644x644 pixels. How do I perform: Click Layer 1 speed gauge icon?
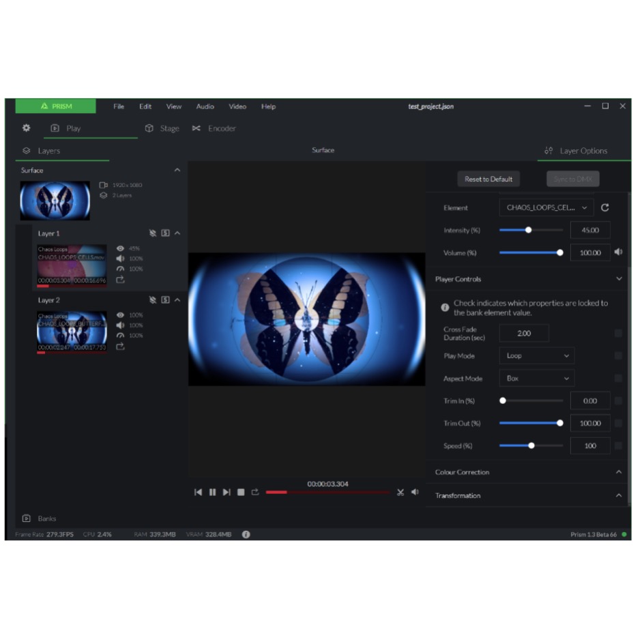(120, 269)
